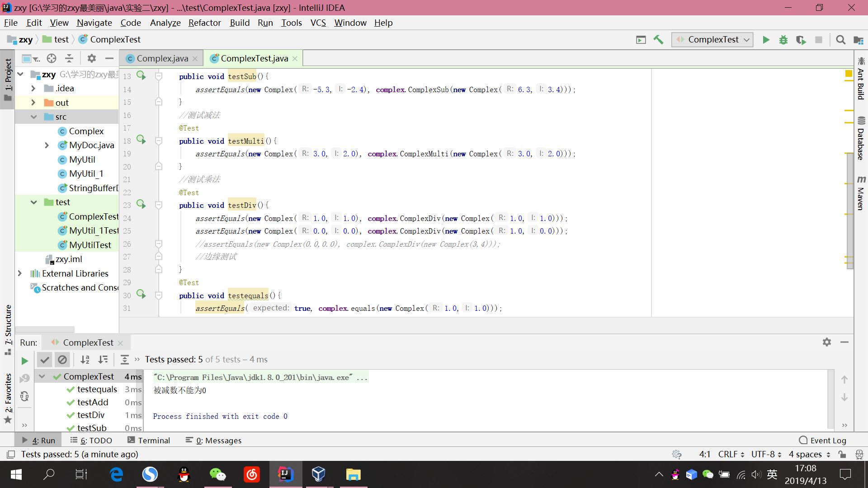Open the Terminal tool window
868x488 pixels.
pyautogui.click(x=149, y=440)
